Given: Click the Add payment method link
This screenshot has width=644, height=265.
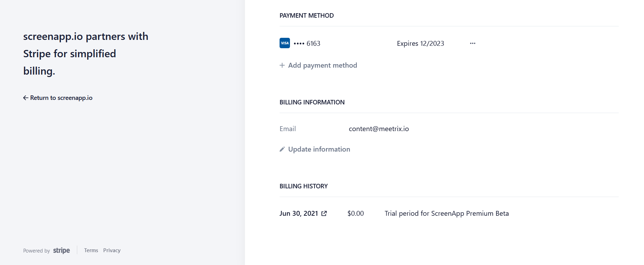Looking at the screenshot, I should (x=323, y=65).
